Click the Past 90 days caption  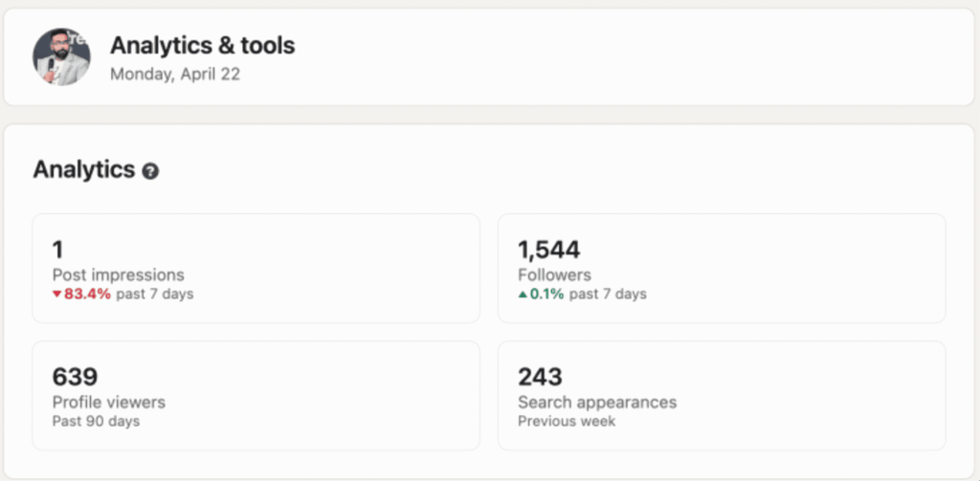click(96, 421)
